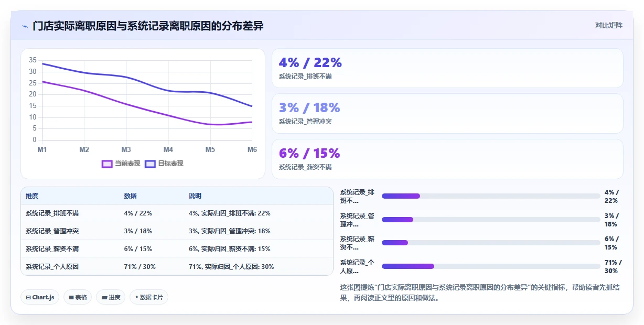Click description 4%, 实际归因_排班不满: 22%
This screenshot has height=325, width=644.
point(230,213)
